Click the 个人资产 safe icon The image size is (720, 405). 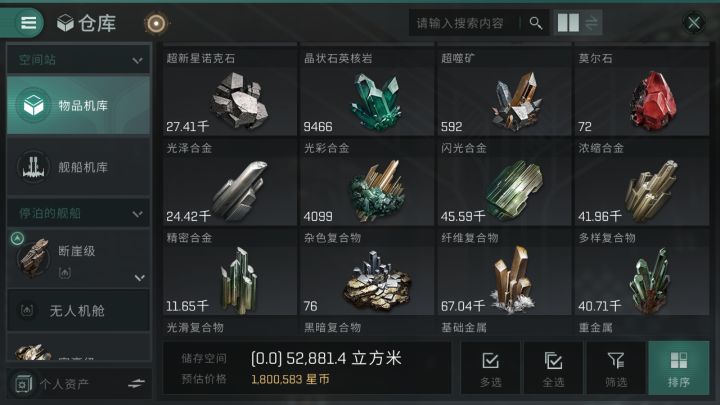point(22,383)
